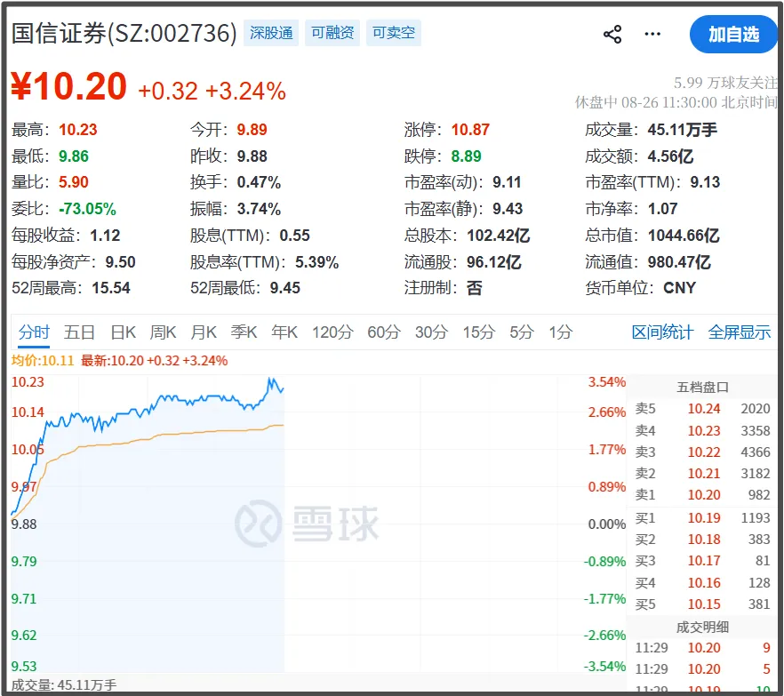Click the 11:29 trade row with volume 5
The image size is (784, 696).
pyautogui.click(x=702, y=669)
